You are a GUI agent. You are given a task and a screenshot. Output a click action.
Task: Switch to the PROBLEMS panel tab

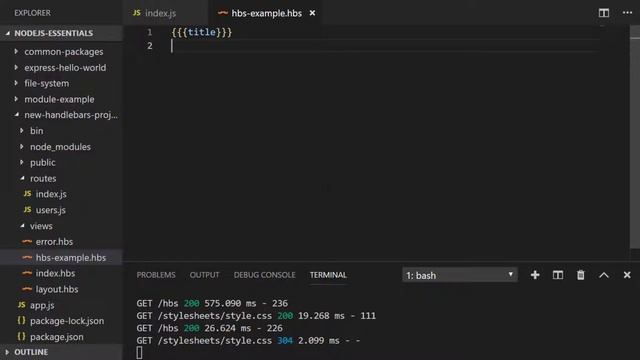pos(156,275)
